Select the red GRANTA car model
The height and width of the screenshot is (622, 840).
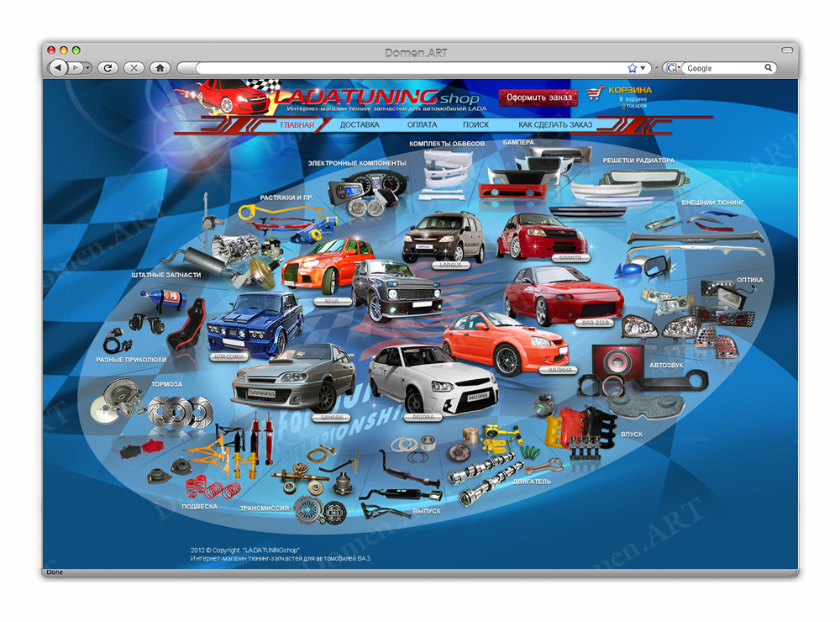click(x=542, y=236)
